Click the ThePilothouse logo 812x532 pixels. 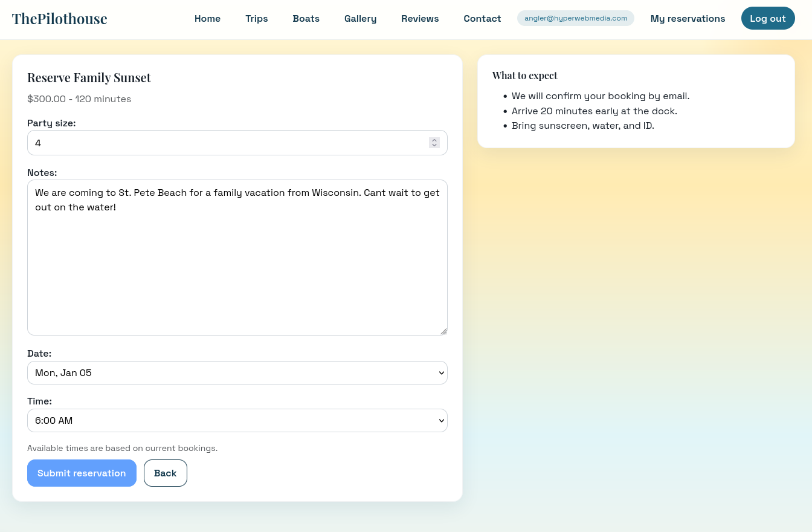pos(59,18)
